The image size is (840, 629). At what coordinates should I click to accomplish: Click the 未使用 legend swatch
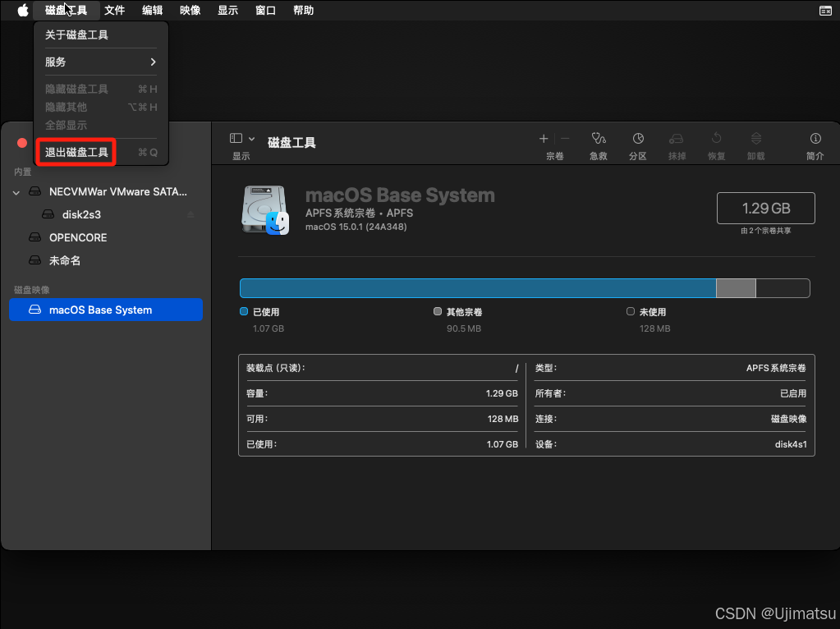631,311
